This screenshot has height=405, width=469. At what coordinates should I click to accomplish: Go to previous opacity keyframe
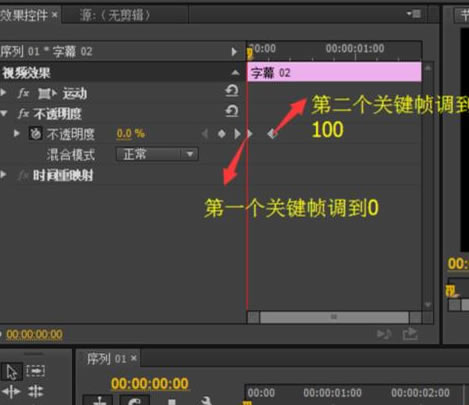(x=205, y=134)
